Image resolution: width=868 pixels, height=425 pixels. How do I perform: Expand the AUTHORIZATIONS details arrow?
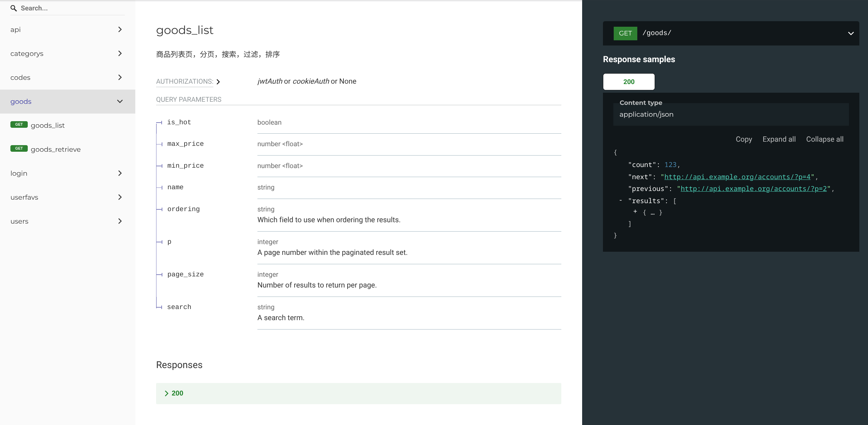click(218, 82)
